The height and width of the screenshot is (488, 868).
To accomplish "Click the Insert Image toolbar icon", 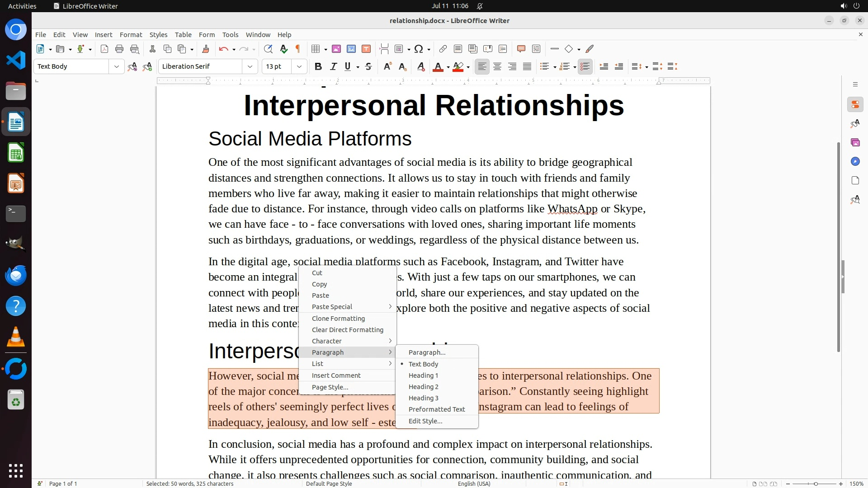I will [x=336, y=49].
